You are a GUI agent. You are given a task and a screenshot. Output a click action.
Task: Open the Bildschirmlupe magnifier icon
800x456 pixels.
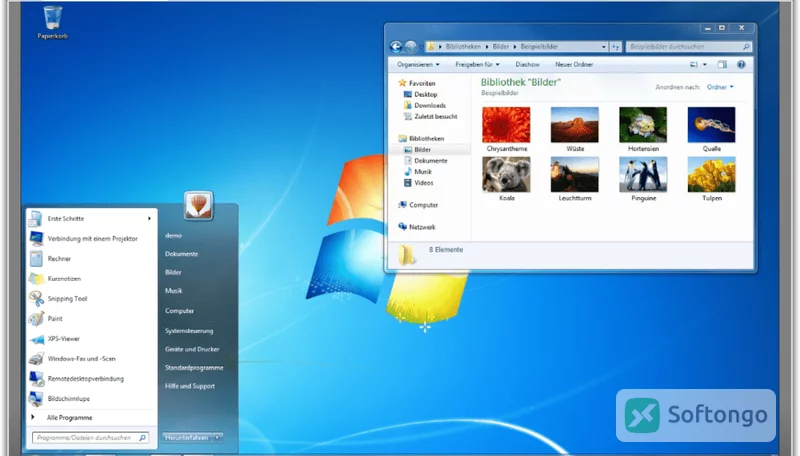pyautogui.click(x=36, y=398)
